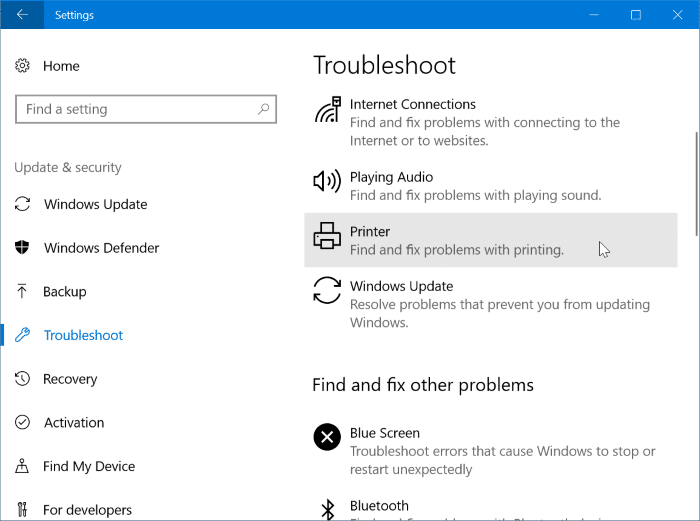Click the Troubleshoot wrench icon

[22, 335]
